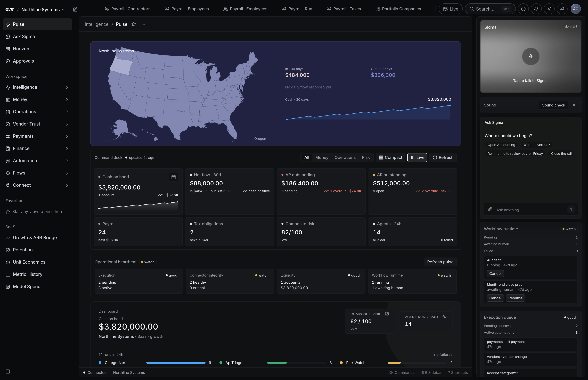Expand the Flows sidebar section
Screen dimensions: 588x380
[x=37, y=173]
